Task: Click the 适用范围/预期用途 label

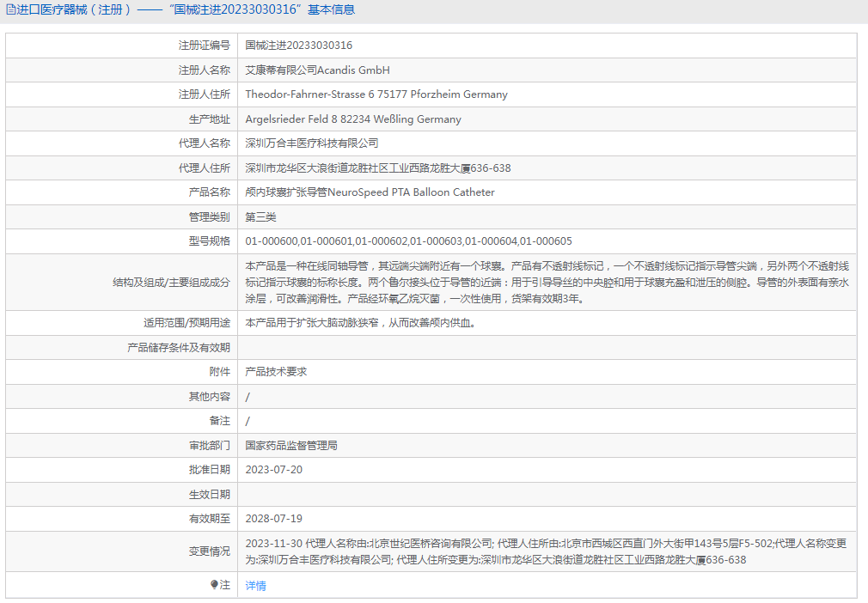Action: point(186,323)
